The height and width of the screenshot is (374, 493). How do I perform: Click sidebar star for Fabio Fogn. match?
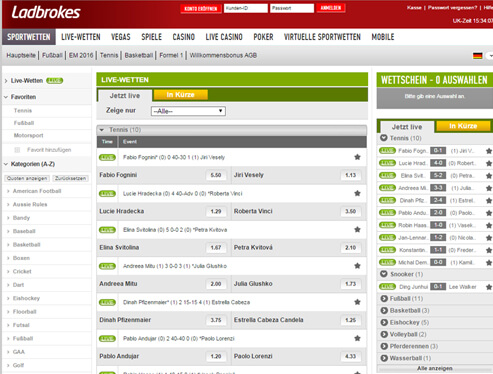[x=489, y=151]
